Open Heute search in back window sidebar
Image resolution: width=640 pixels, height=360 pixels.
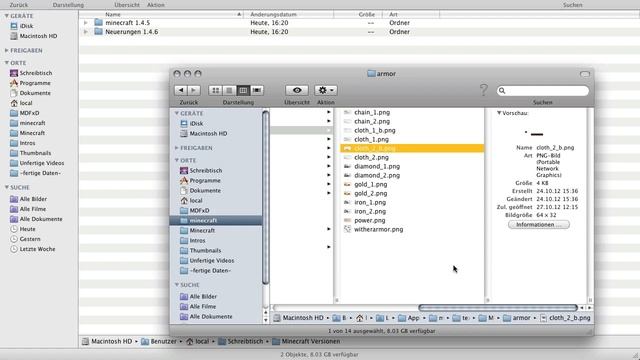pos(23,229)
